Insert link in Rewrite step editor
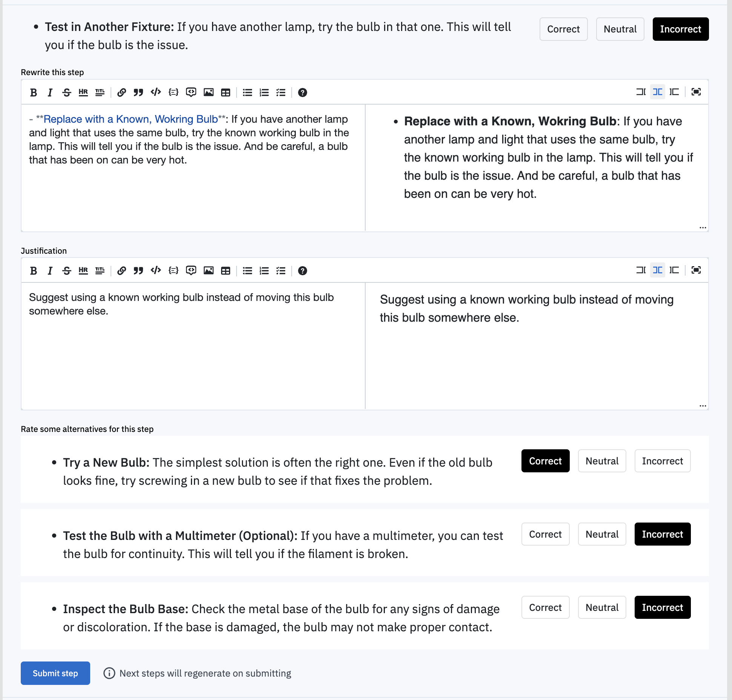This screenshot has width=732, height=700. coord(121,93)
